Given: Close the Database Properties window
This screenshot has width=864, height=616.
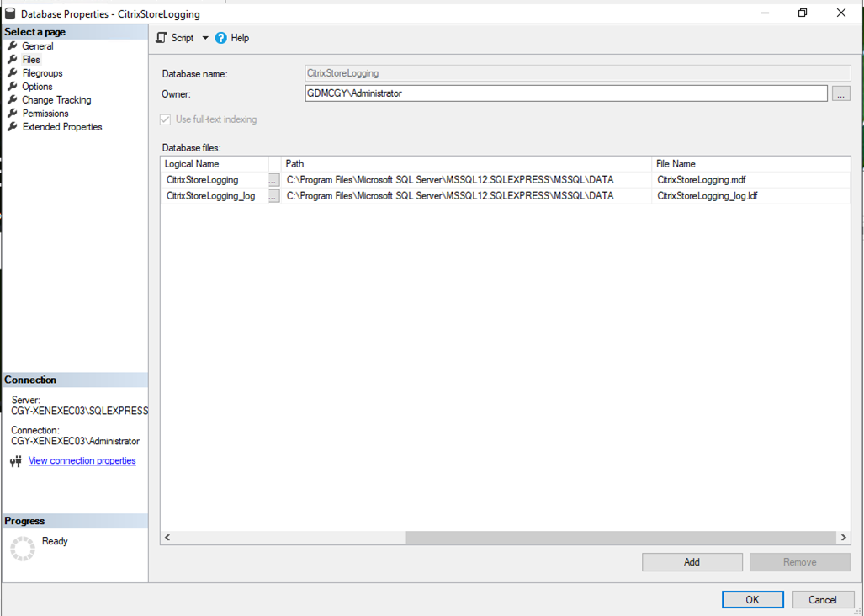Looking at the screenshot, I should [x=840, y=13].
